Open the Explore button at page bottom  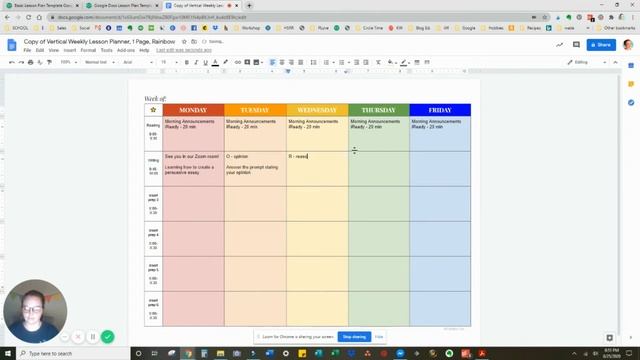[x=609, y=338]
